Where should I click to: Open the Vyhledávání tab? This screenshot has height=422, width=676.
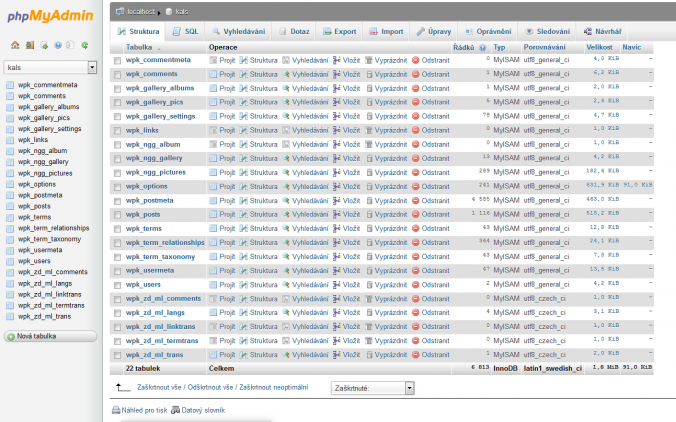(239, 31)
